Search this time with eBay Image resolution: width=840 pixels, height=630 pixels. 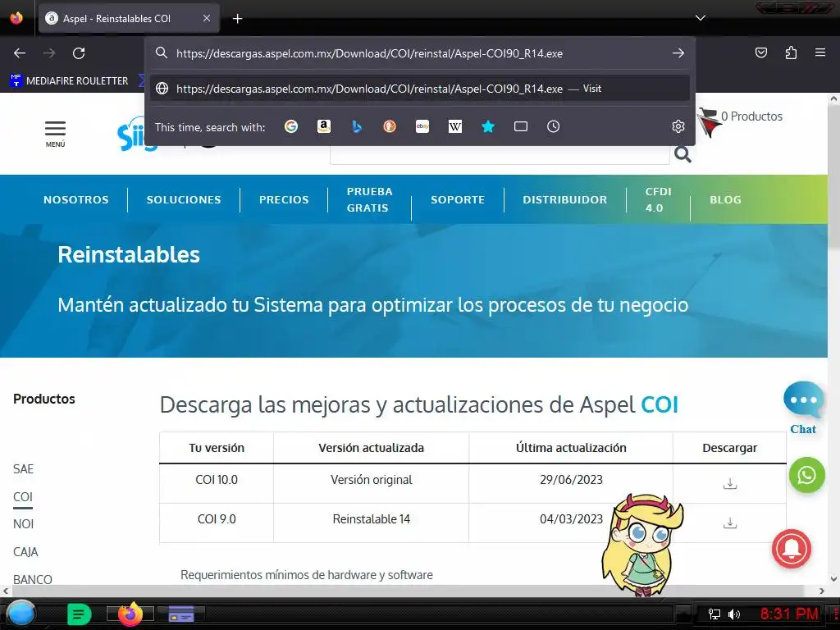[x=422, y=126]
